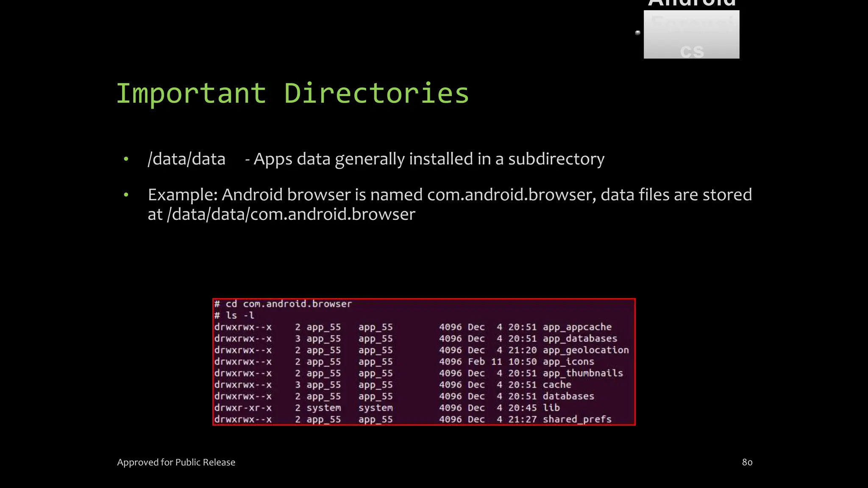The height and width of the screenshot is (488, 868).
Task: Select the lib directory entry
Action: pos(551,408)
